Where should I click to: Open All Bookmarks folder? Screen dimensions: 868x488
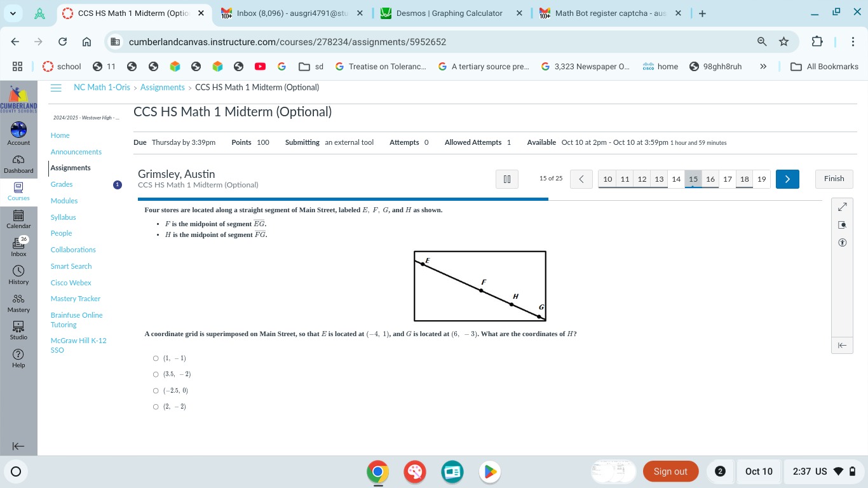coord(824,66)
